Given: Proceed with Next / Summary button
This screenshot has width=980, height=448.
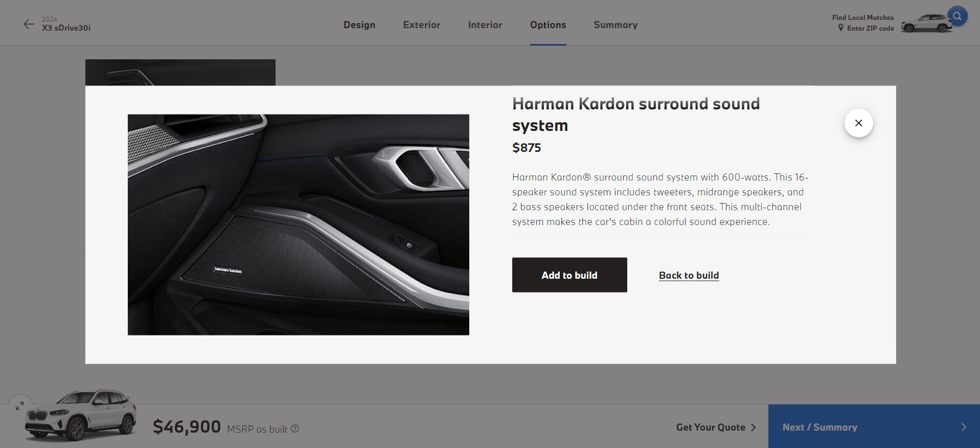Looking at the screenshot, I should [x=874, y=427].
